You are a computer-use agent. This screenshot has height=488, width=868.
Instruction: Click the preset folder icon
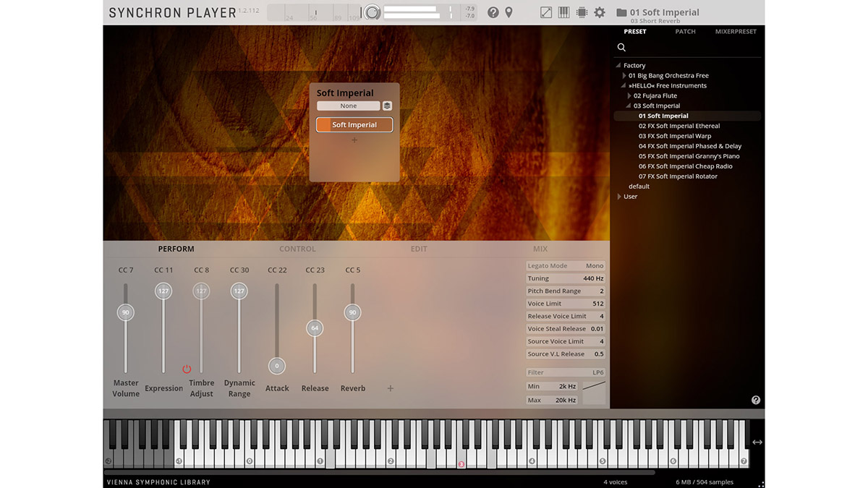point(621,12)
